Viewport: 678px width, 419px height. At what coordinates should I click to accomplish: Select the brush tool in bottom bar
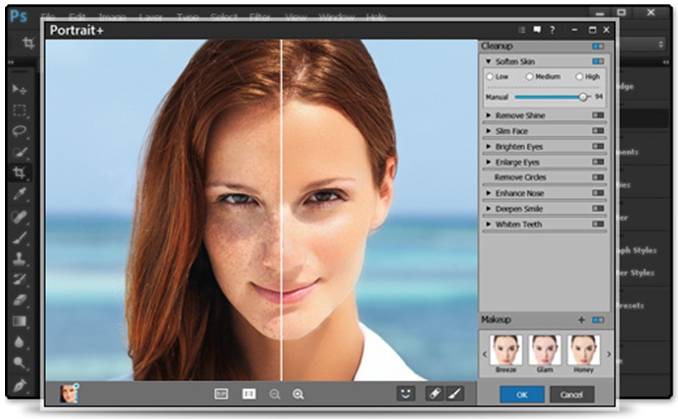pos(455,394)
